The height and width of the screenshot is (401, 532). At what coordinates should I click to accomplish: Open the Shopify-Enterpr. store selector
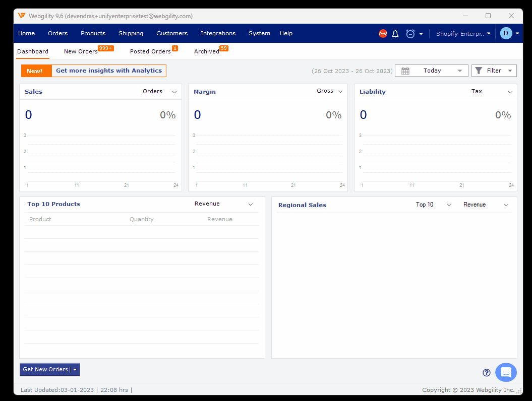click(463, 34)
